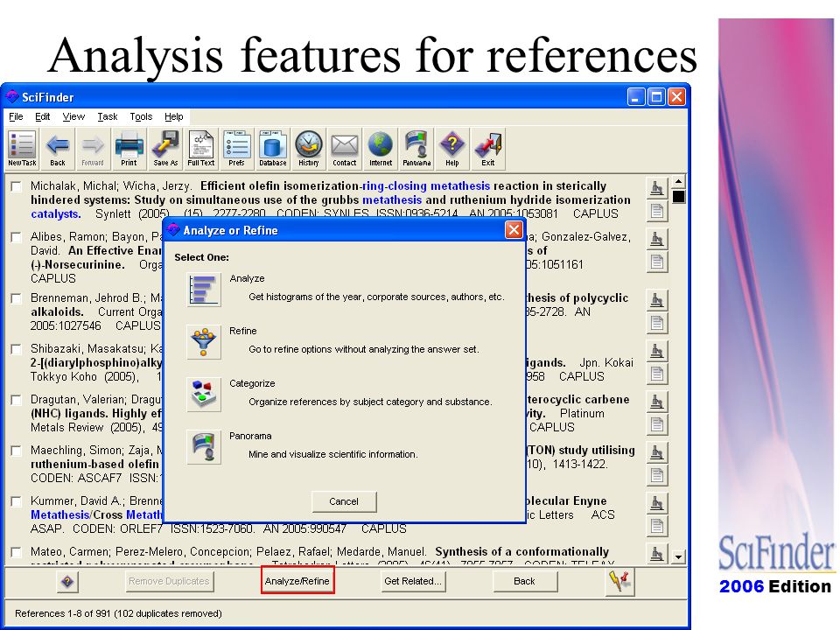
Task: Click the Exit toolbar icon
Action: pyautogui.click(x=488, y=149)
